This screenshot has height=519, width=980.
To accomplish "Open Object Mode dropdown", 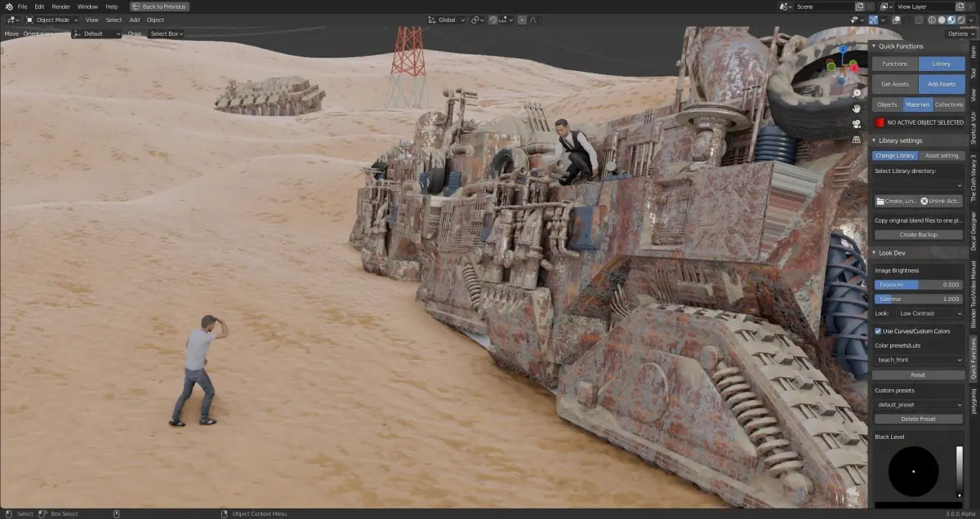I will tap(52, 20).
